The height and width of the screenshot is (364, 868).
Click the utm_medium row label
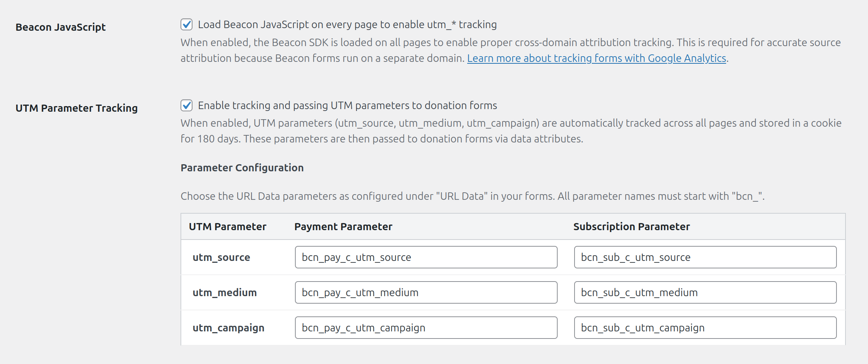[224, 292]
